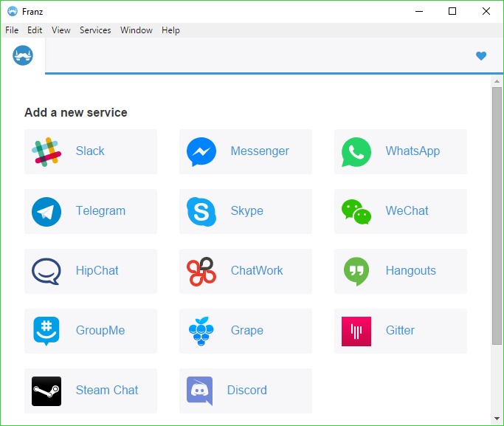The height and width of the screenshot is (426, 504).
Task: Open the File menu
Action: (x=12, y=30)
